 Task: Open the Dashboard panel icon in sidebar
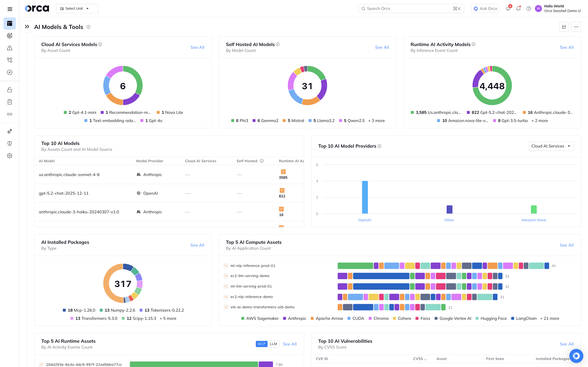[x=10, y=24]
